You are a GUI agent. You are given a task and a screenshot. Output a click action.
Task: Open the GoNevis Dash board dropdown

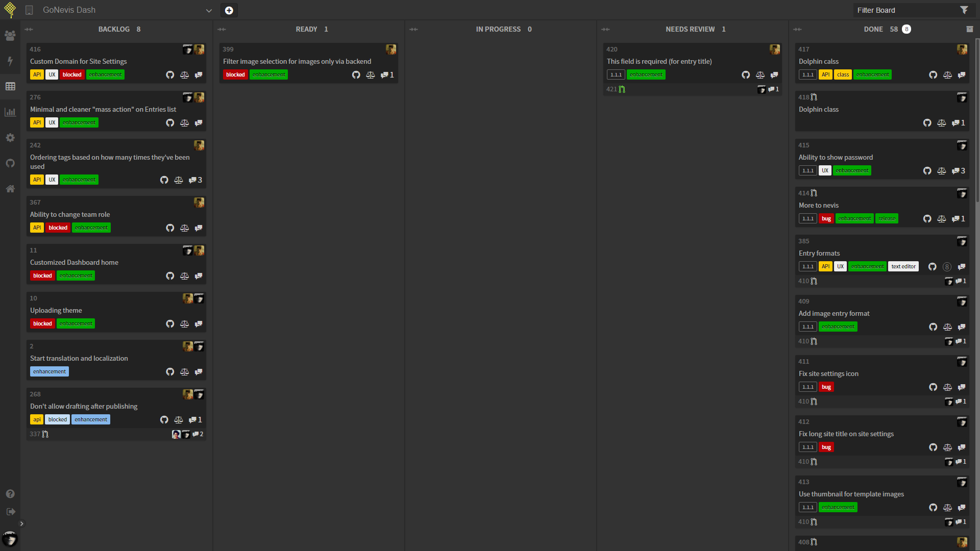(209, 10)
